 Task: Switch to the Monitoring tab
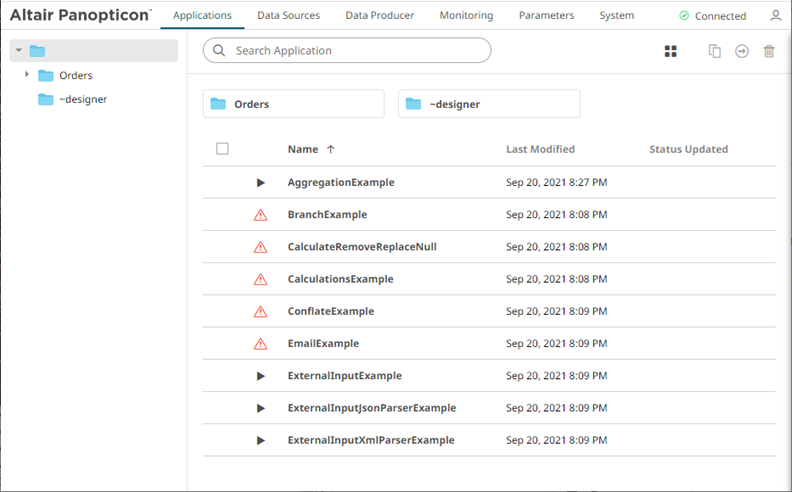pos(466,16)
